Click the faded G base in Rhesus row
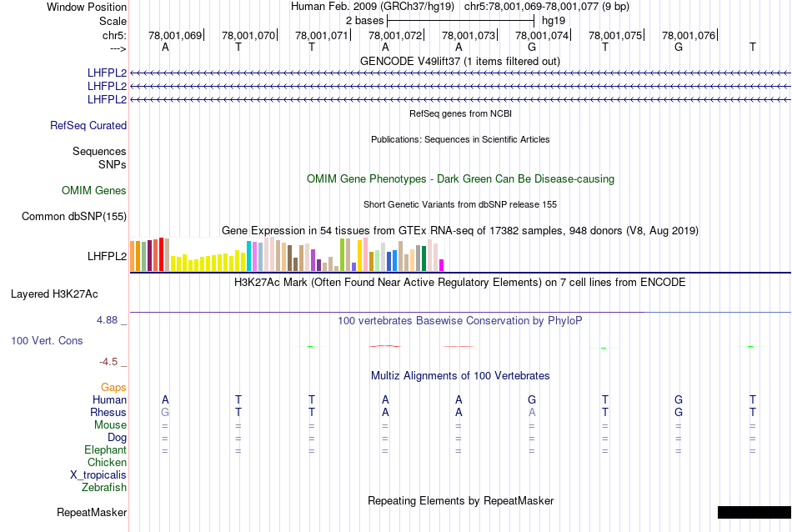Viewport: 792px width, 532px height. [x=165, y=412]
